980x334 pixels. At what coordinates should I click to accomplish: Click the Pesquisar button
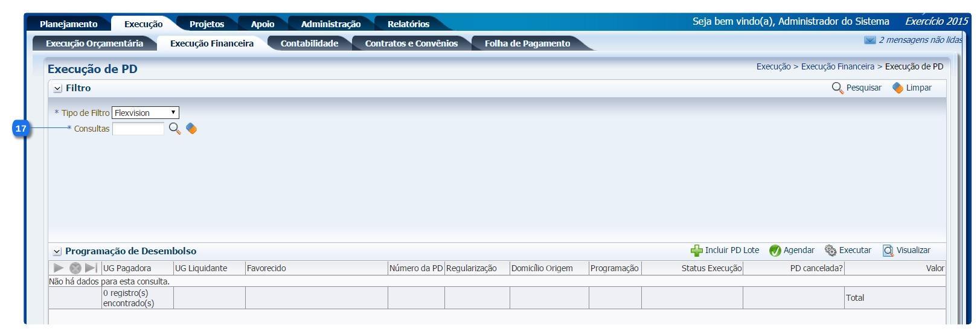coord(856,88)
